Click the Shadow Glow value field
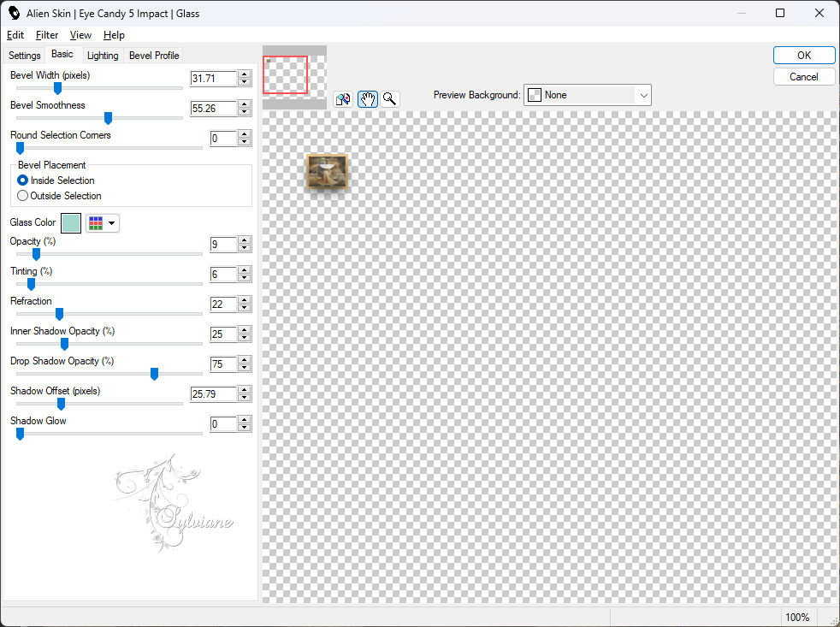The image size is (840, 627). point(223,424)
